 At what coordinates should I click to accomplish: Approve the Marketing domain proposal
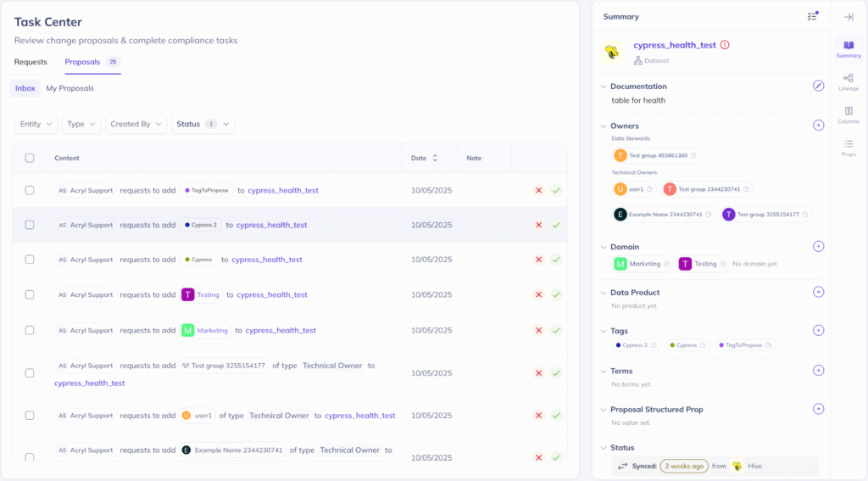click(x=556, y=330)
